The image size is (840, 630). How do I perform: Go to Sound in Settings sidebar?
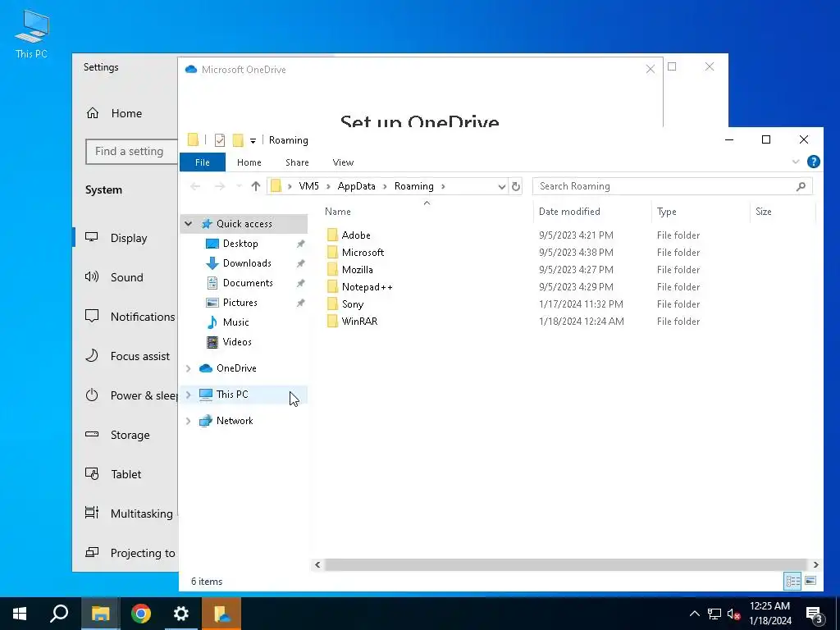(x=126, y=277)
